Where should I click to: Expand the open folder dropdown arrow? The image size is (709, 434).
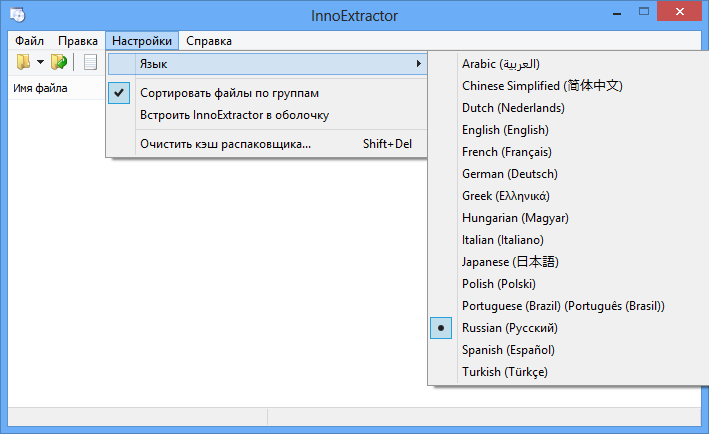(x=40, y=62)
